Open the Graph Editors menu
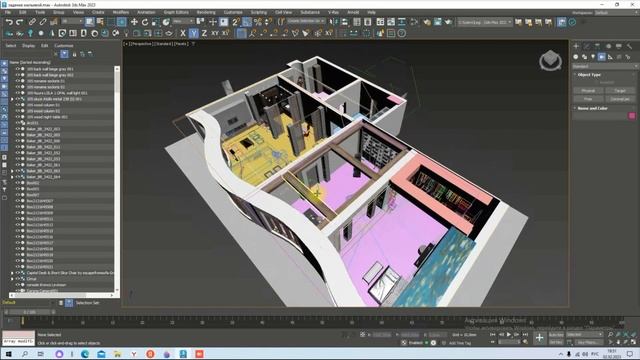This screenshot has width=640, height=360. click(x=176, y=12)
